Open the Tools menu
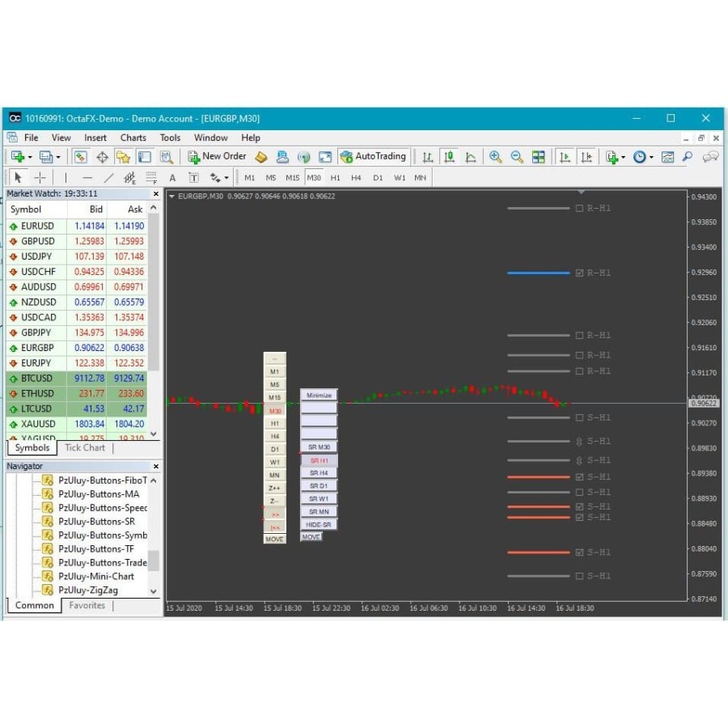The width and height of the screenshot is (728, 728). click(x=170, y=138)
